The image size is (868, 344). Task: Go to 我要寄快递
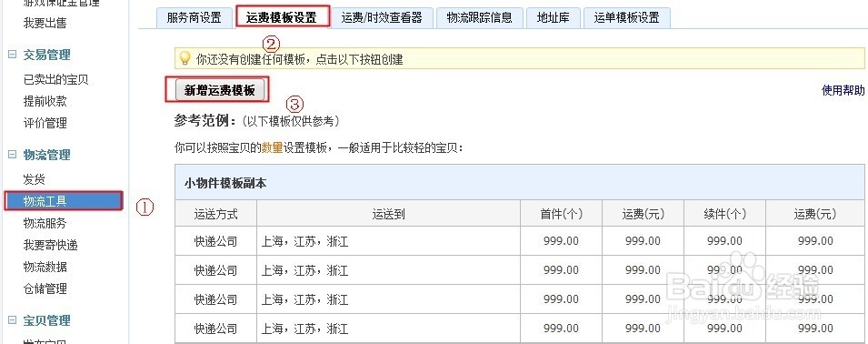point(50,245)
